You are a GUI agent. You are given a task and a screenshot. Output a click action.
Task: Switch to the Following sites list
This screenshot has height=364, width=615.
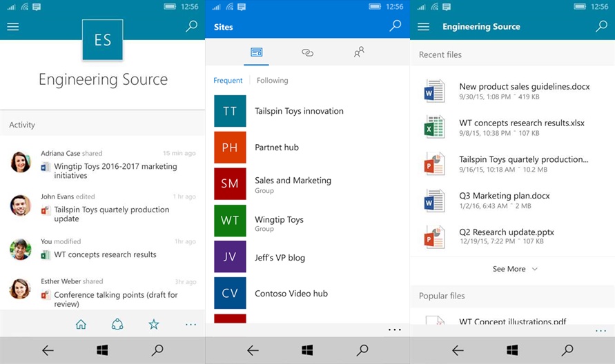tap(272, 81)
